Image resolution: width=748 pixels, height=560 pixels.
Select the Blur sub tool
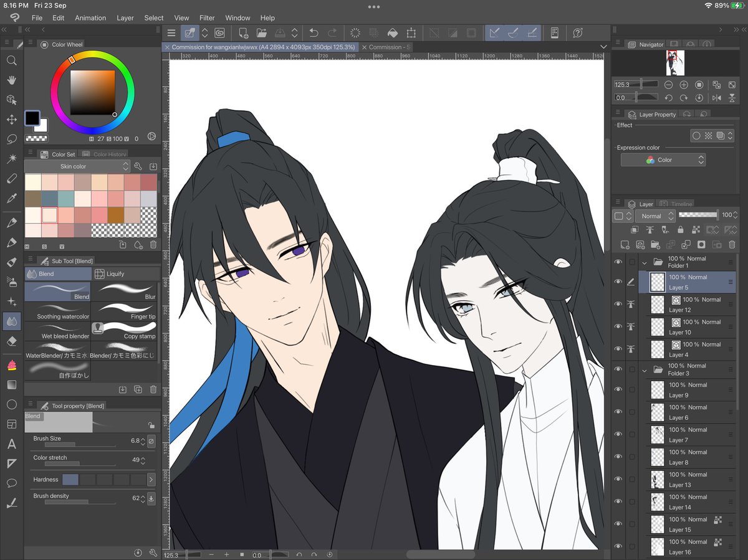click(x=125, y=292)
